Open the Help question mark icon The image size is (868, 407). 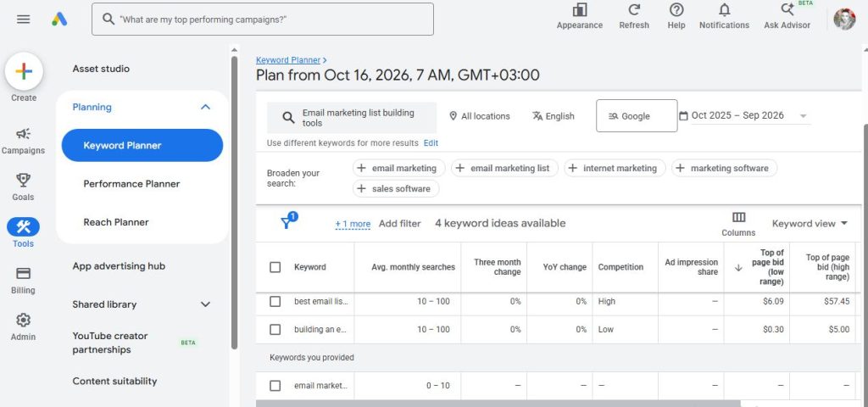(x=676, y=10)
